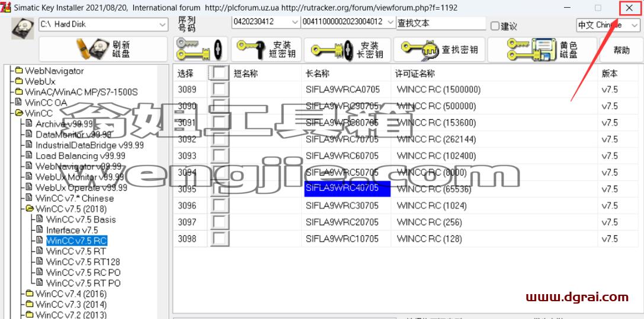Click 黄色磁盘 yellow disk button
Image resolution: width=644 pixels, height=319 pixels.
[x=542, y=49]
